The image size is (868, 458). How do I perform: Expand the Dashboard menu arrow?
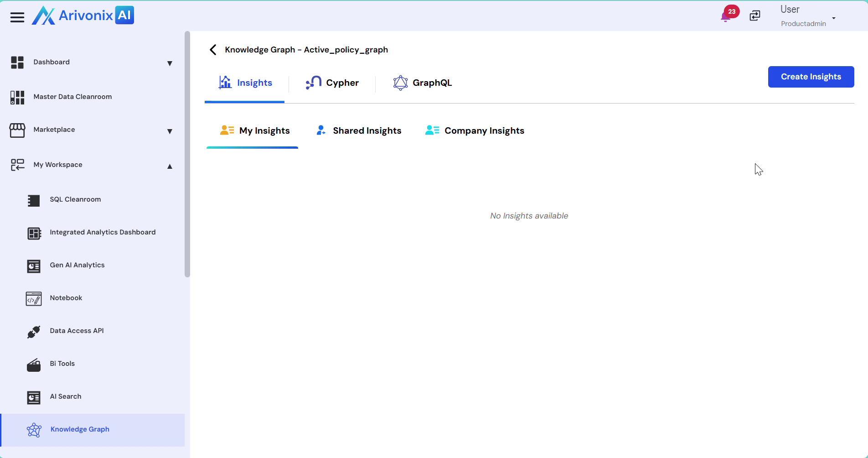pyautogui.click(x=170, y=63)
